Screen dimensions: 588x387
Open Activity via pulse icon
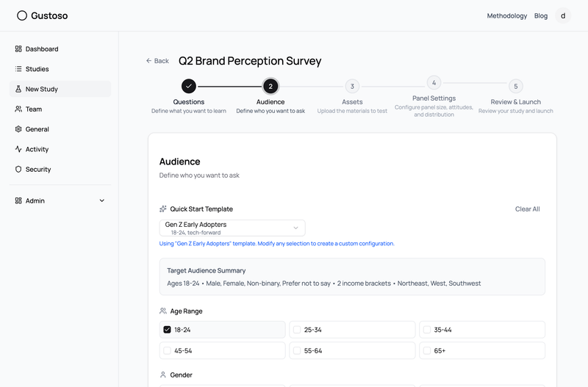(18, 149)
